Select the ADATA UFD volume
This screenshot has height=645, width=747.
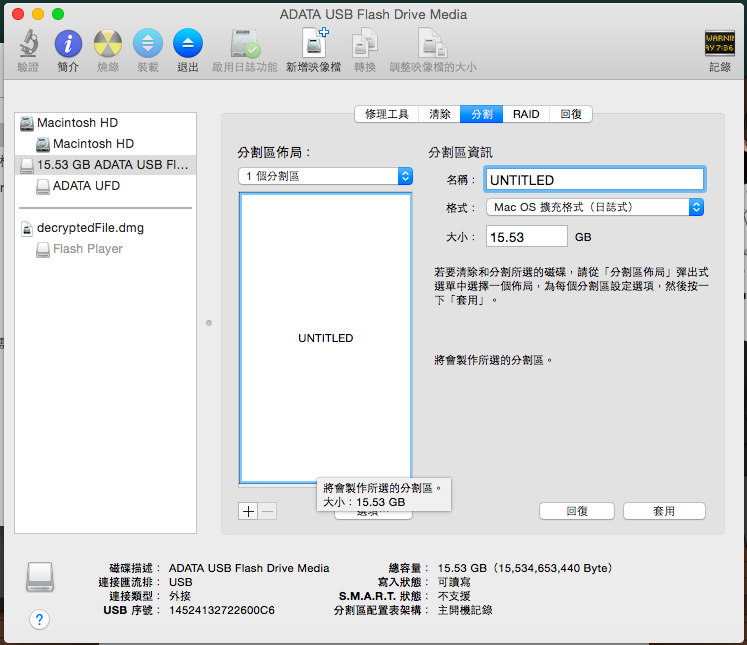coord(105,186)
